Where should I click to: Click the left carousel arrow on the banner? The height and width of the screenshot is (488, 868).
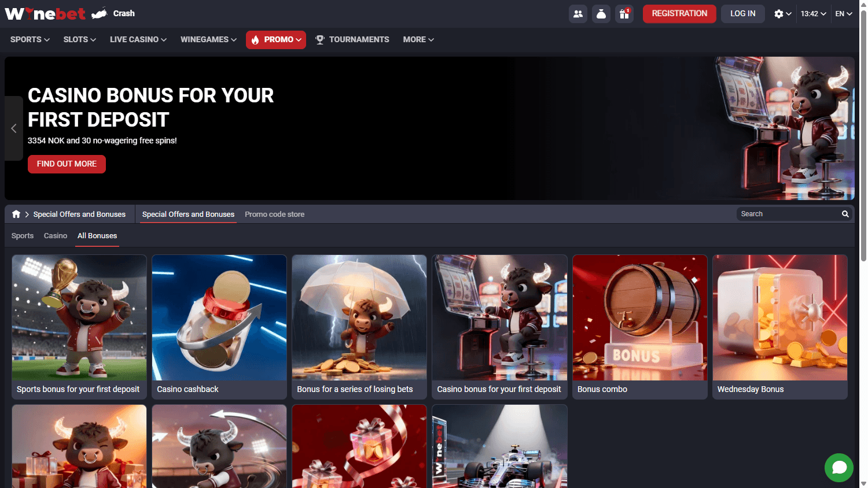pos(13,128)
